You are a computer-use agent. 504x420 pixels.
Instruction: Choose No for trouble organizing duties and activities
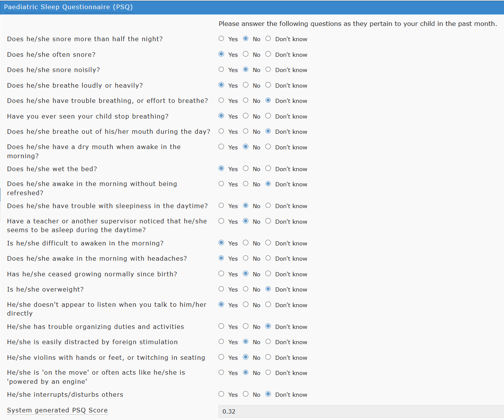(x=246, y=326)
